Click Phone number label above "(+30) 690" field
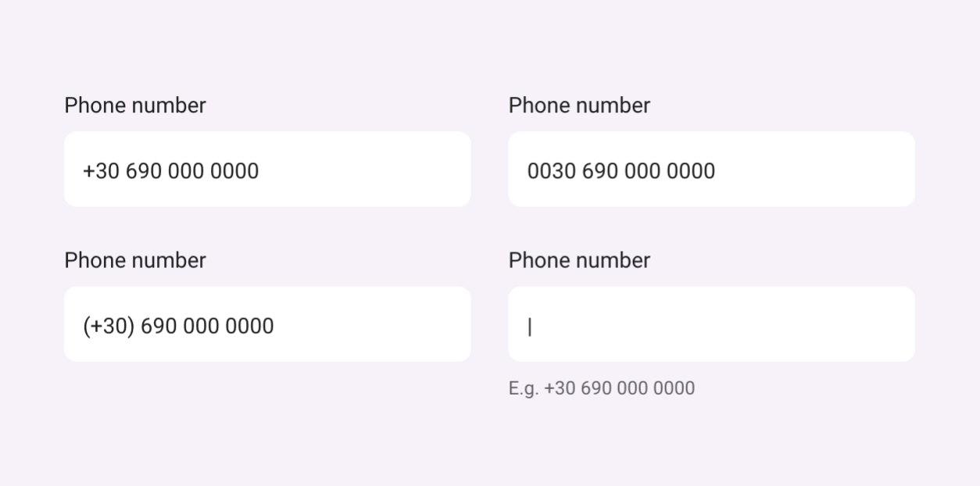Screen dimensions: 980x486 [x=134, y=260]
